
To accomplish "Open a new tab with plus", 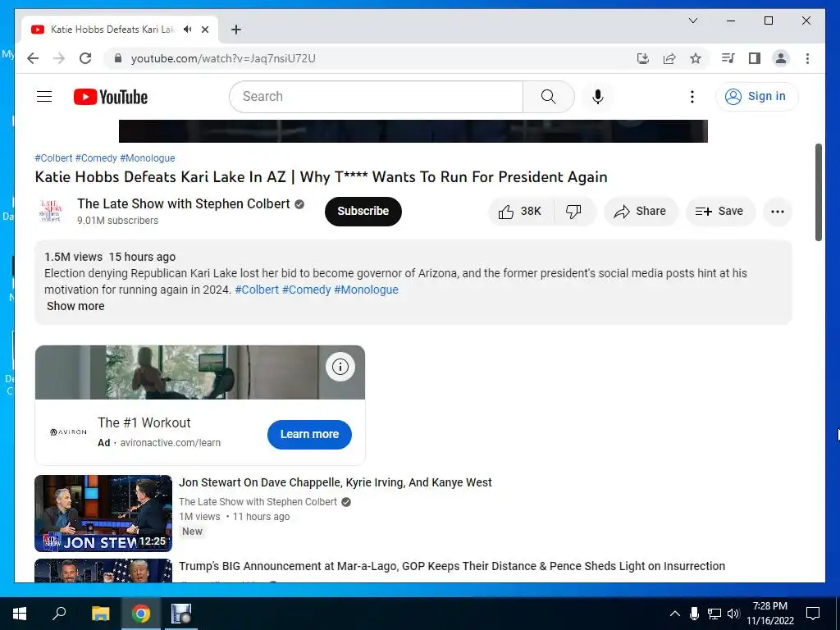I will tap(236, 30).
